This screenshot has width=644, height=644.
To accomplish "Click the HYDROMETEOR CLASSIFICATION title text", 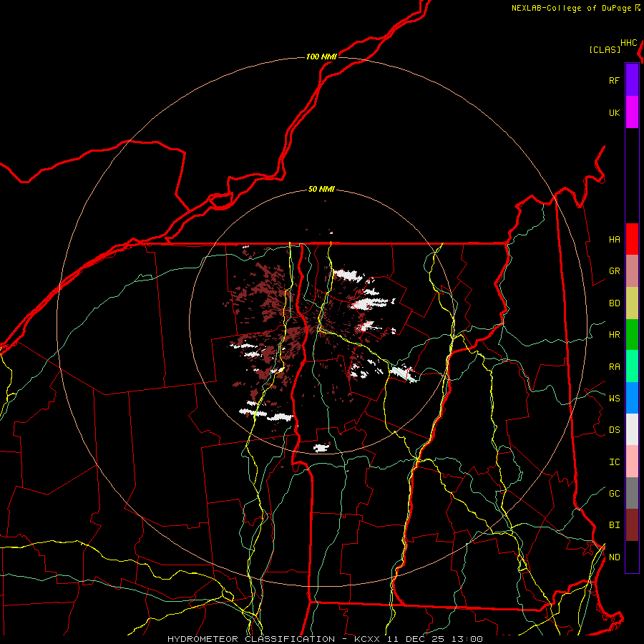I will point(251,639).
